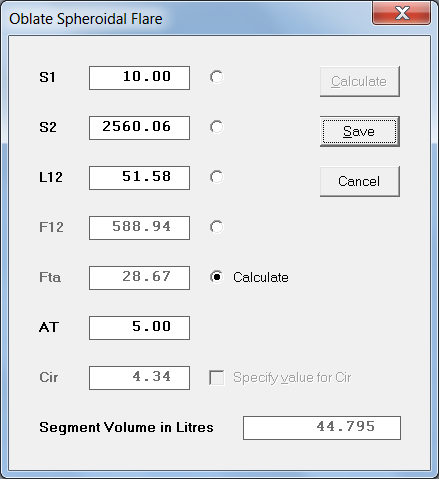Select the F12 radio button
The height and width of the screenshot is (479, 439).
pos(216,227)
